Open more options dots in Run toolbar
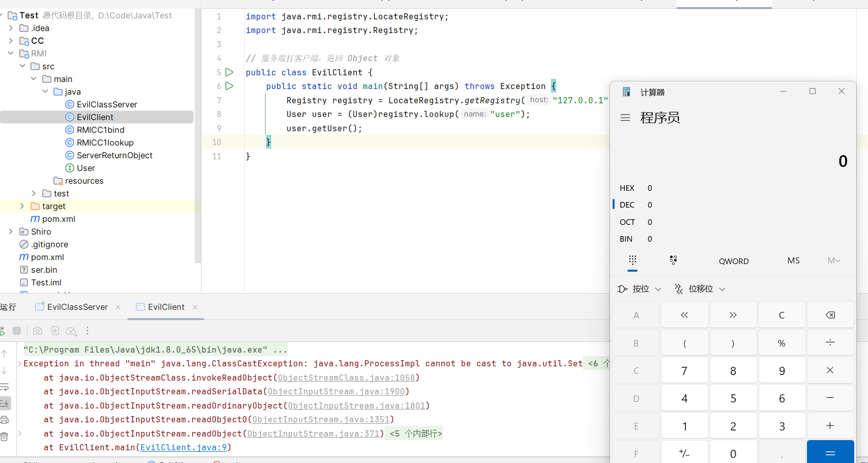Screen dimensions: 868x463 [88, 331]
